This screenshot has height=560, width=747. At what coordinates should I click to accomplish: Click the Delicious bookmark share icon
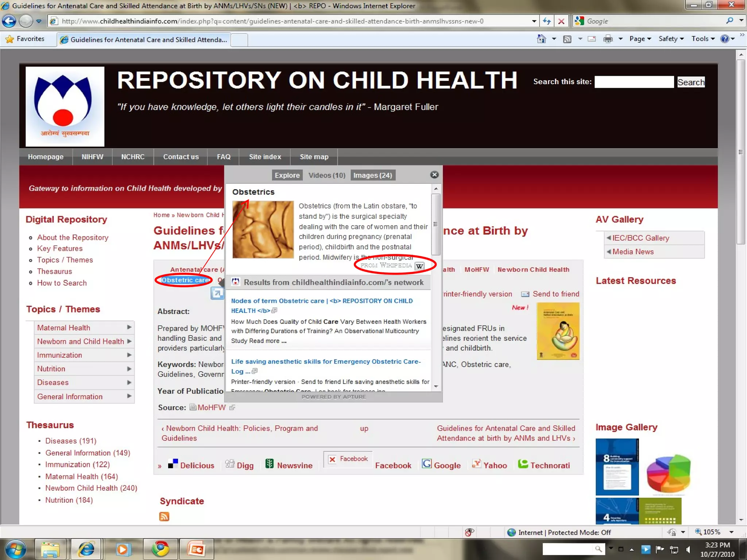point(173,464)
